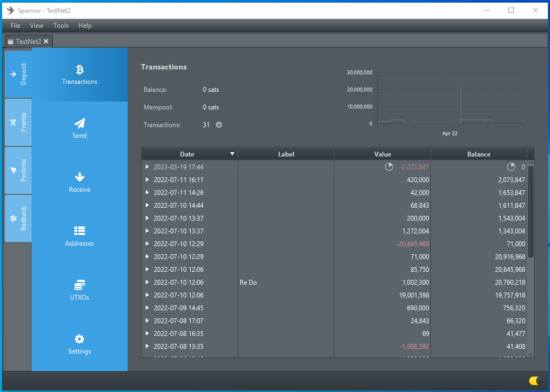Open the Tools menu
This screenshot has height=392, width=550.
pos(61,26)
